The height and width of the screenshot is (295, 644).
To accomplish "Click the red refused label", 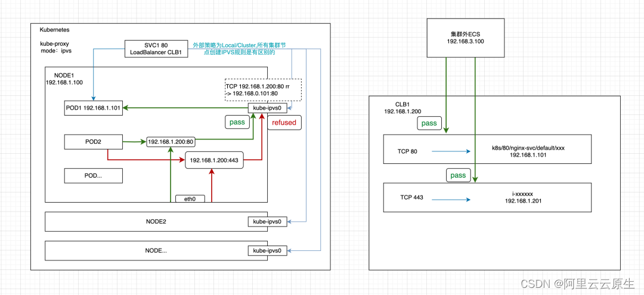I will tap(284, 122).
